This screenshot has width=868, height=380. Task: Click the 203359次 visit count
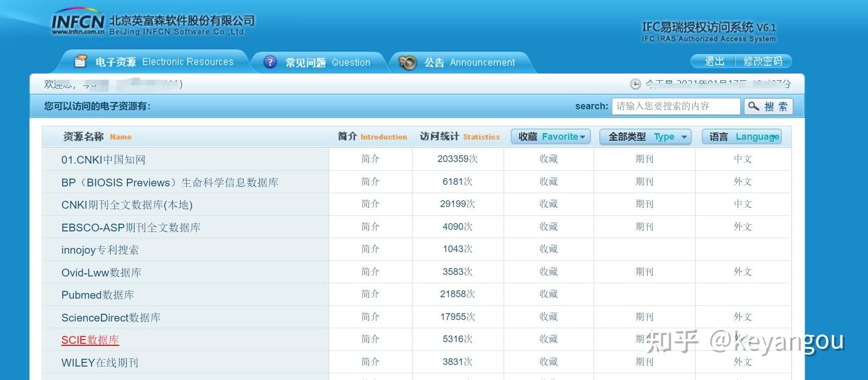tap(458, 159)
